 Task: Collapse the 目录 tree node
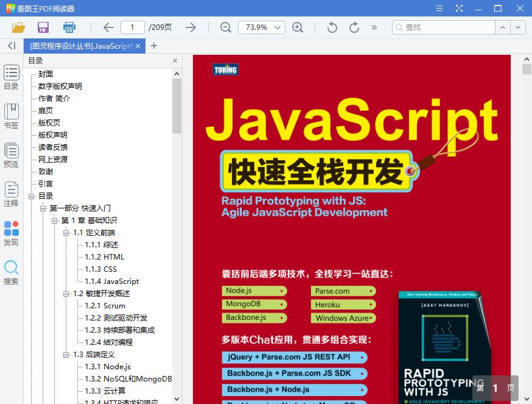(x=32, y=196)
